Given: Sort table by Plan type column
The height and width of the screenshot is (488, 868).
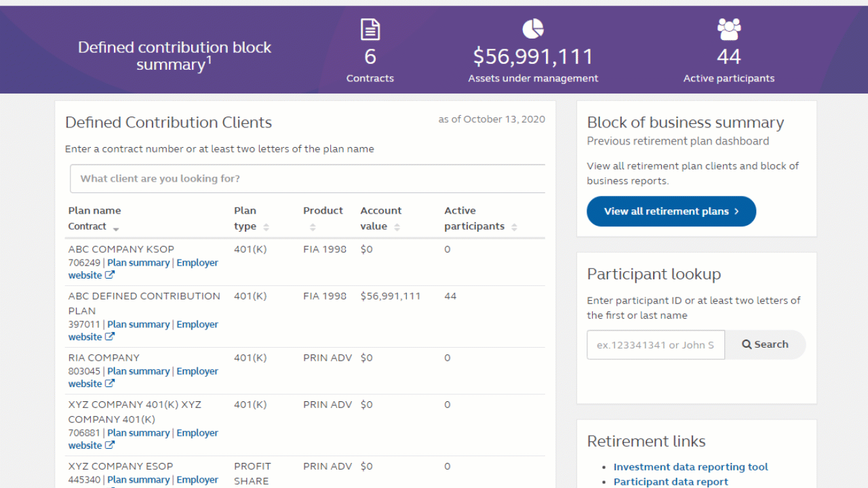Looking at the screenshot, I should point(266,227).
